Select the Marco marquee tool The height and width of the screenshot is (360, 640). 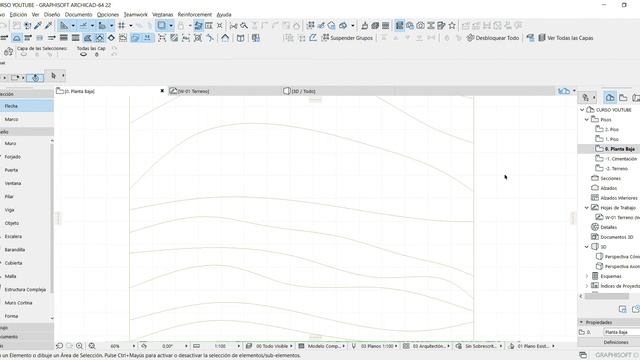tap(26, 120)
